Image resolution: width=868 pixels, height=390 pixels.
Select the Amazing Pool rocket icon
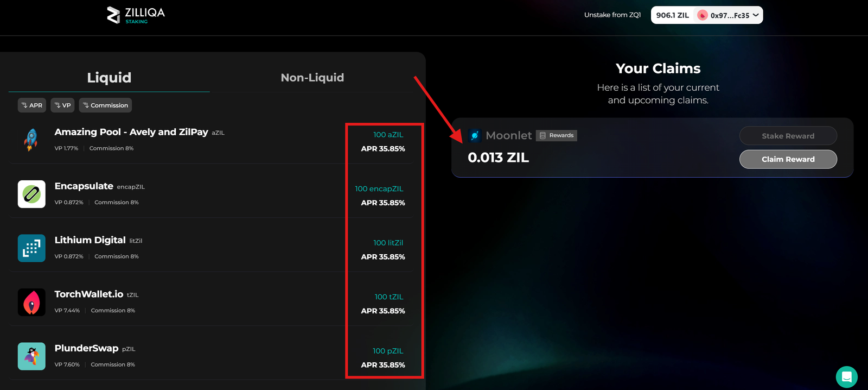[31, 140]
